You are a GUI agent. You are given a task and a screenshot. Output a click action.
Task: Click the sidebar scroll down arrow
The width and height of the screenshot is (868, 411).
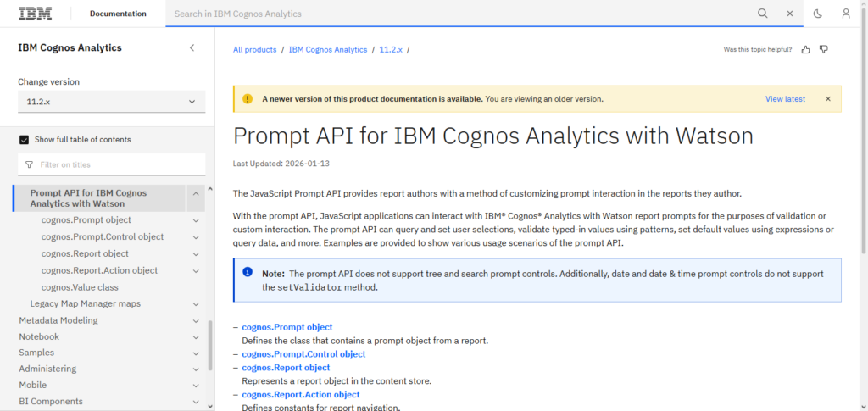pyautogui.click(x=210, y=406)
